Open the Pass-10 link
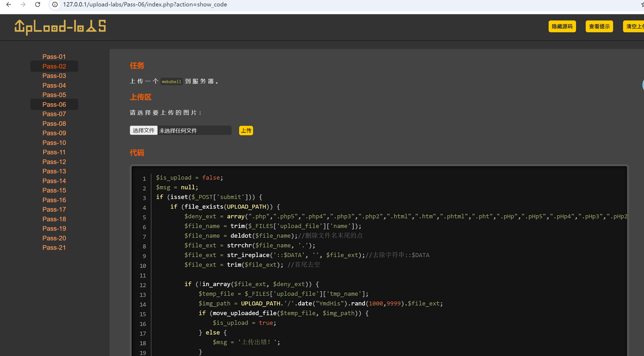Viewport: 644px width, 356px height. (x=54, y=143)
